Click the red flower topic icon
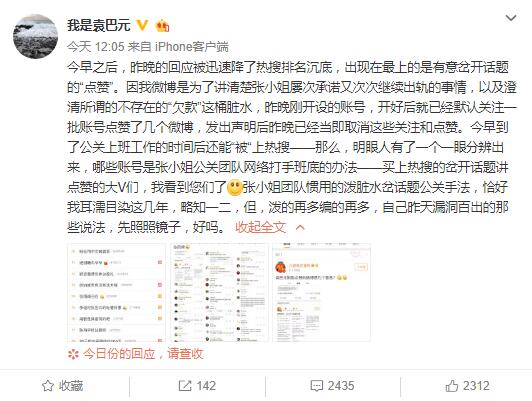This screenshot has width=532, height=401. [73, 355]
